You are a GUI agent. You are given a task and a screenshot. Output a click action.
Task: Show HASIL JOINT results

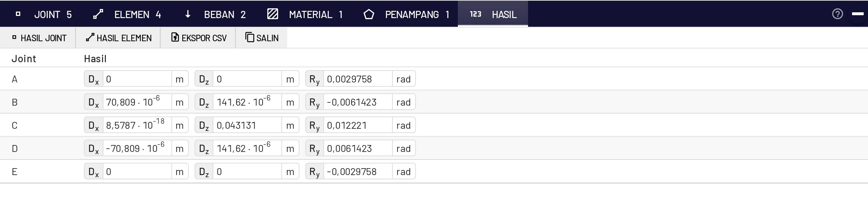point(38,38)
